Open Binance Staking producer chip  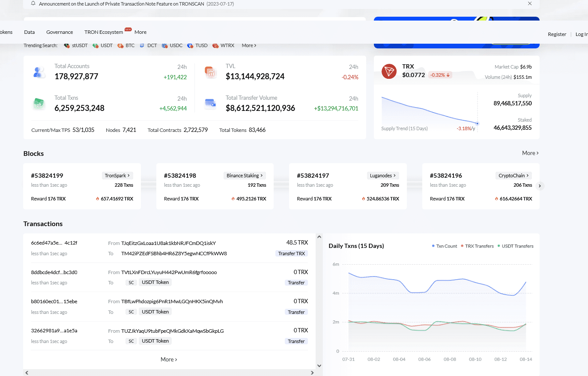coord(245,176)
